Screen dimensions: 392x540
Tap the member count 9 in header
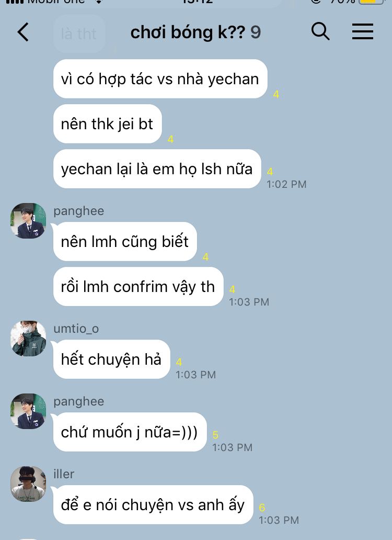[x=256, y=32]
